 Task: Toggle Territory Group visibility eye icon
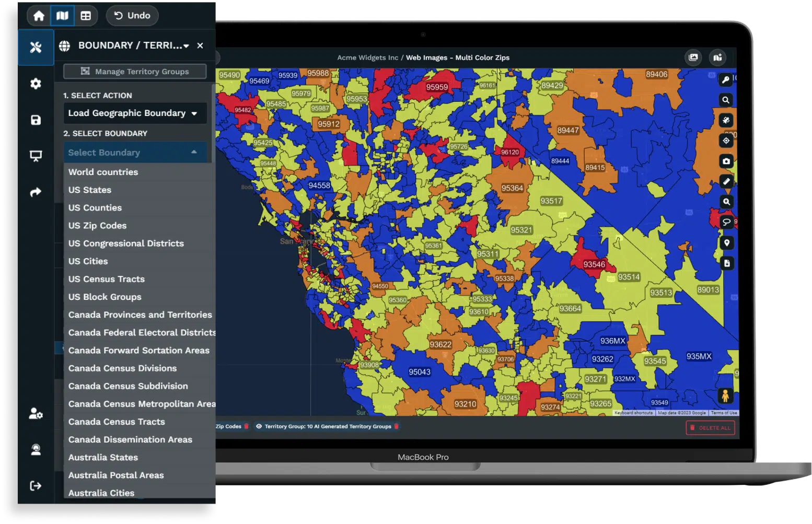pos(259,426)
